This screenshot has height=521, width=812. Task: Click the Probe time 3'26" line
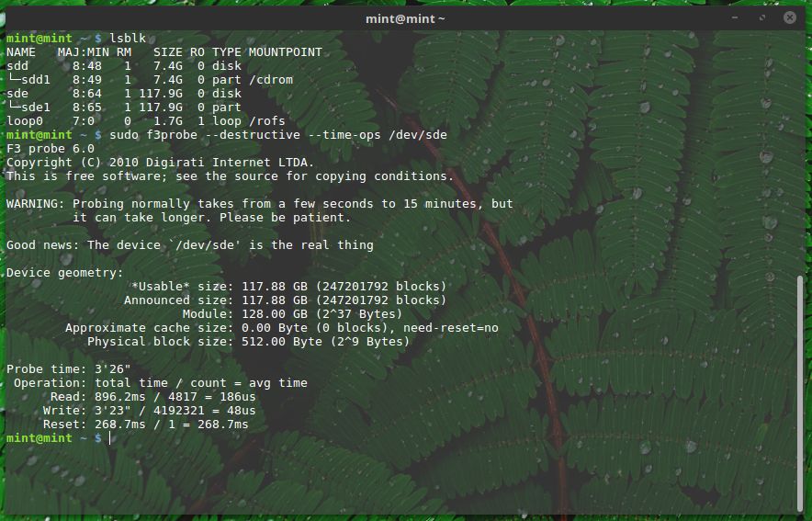click(68, 369)
